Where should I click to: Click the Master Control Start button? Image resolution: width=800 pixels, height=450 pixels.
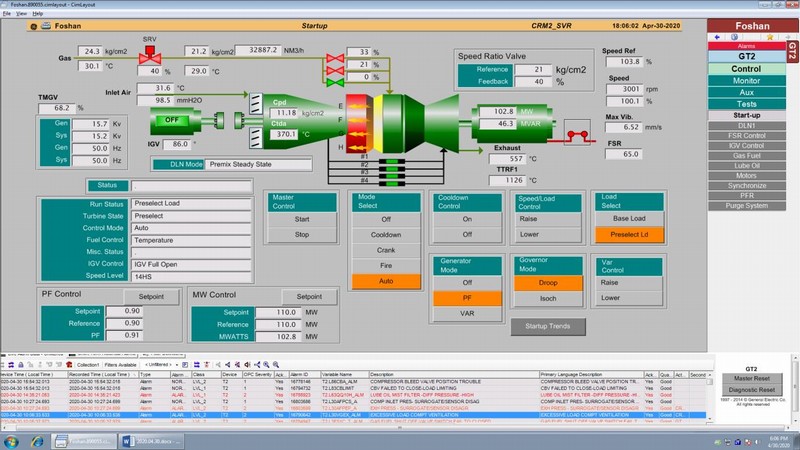click(302, 219)
